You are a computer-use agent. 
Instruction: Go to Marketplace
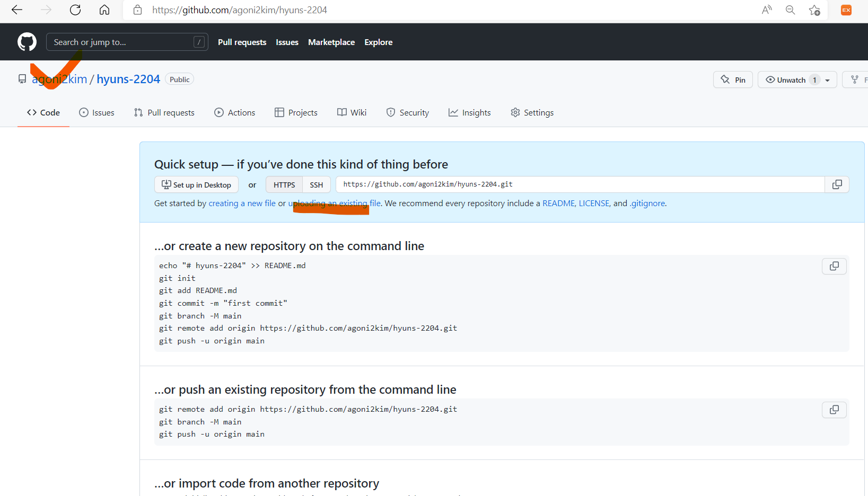pyautogui.click(x=331, y=42)
